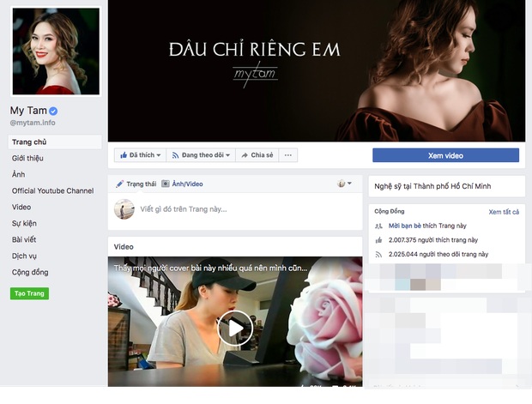Click Nghệ sỹ tại Thành phố Hồ Chí Minh
This screenshot has height=404, width=532.
(432, 186)
